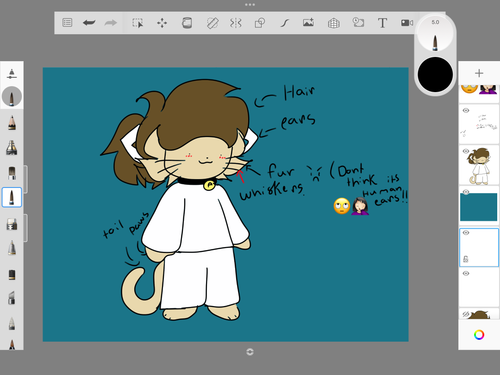Select the highlighted inking pen brush
500x375 pixels.
(12, 197)
